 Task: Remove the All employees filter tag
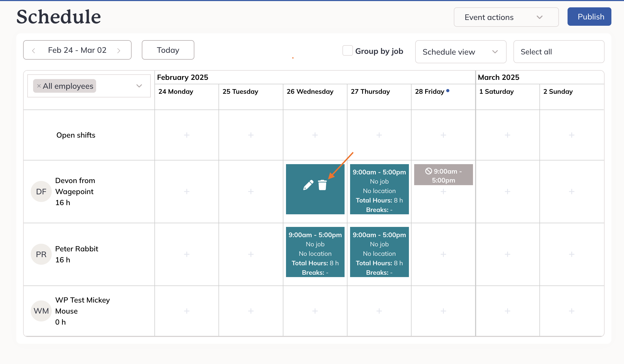[39, 86]
